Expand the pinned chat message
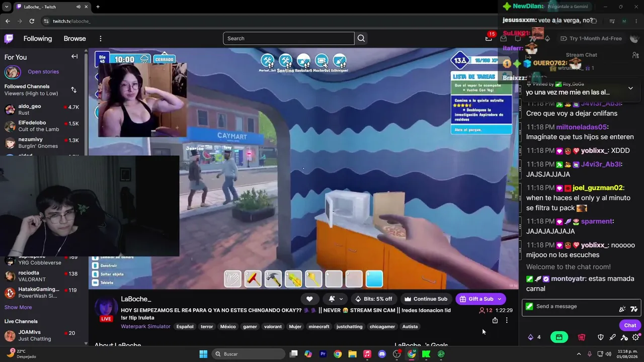Viewport: 644px width, 362px height. coord(630,88)
